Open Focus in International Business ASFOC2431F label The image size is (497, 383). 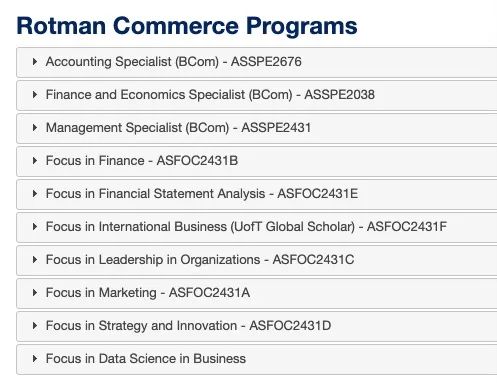(246, 227)
